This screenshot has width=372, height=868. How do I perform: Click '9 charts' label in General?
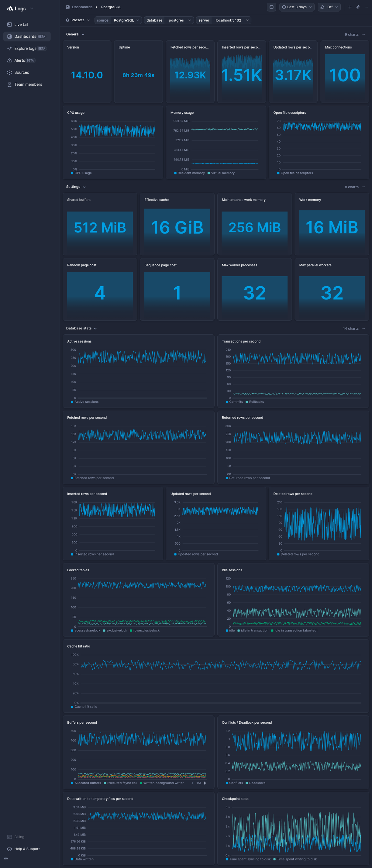[351, 34]
